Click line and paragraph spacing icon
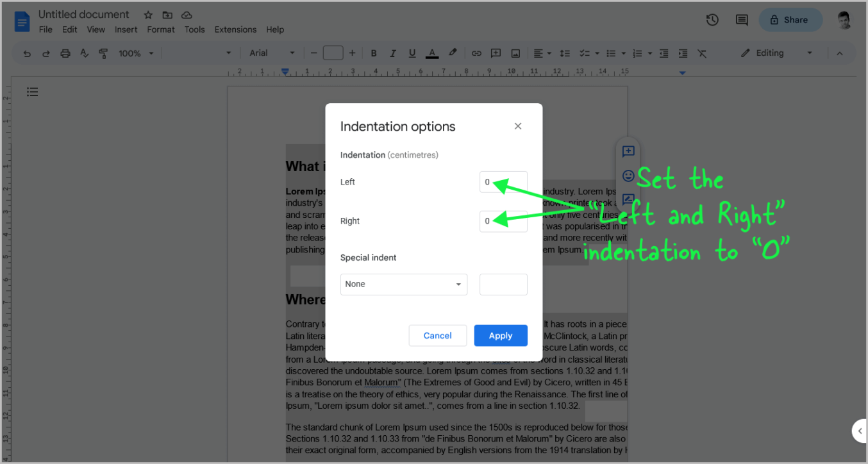Image resolution: width=868 pixels, height=464 pixels. click(565, 53)
